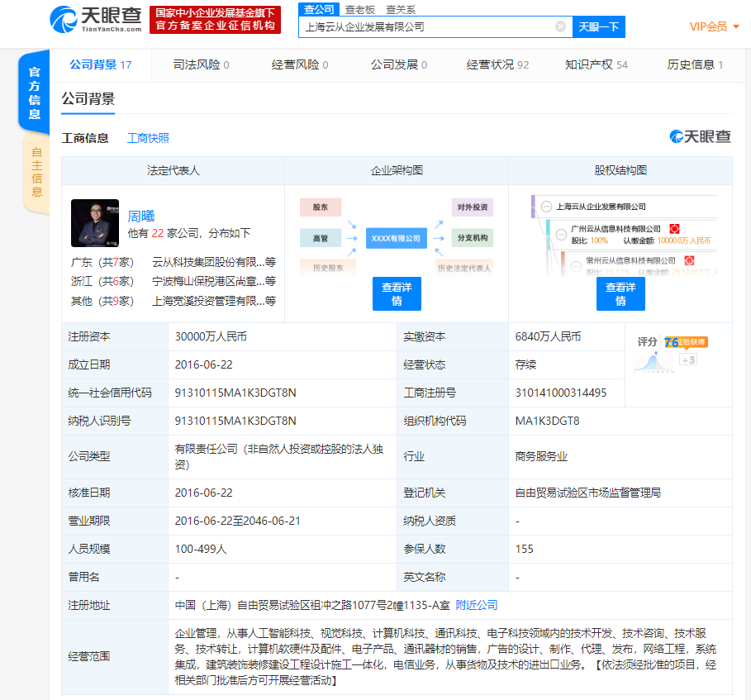
Task: Click red icon beside 常州云从信息科技有限公司
Action: coord(689,260)
